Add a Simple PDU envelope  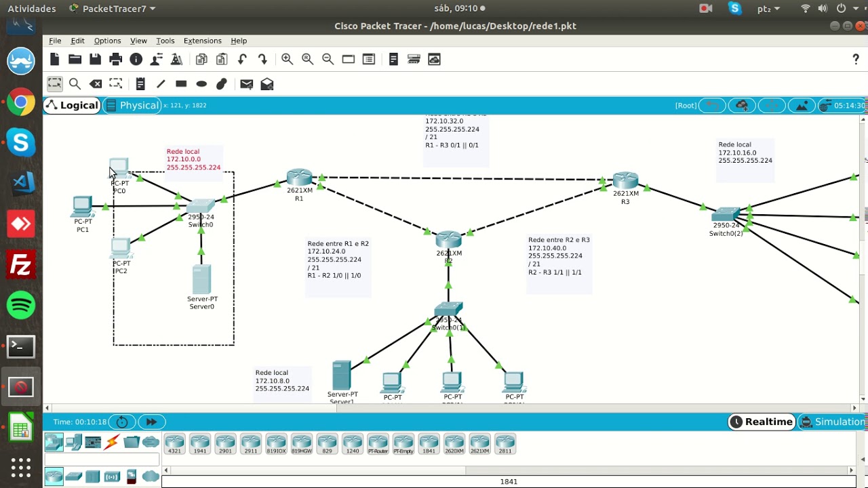[247, 84]
